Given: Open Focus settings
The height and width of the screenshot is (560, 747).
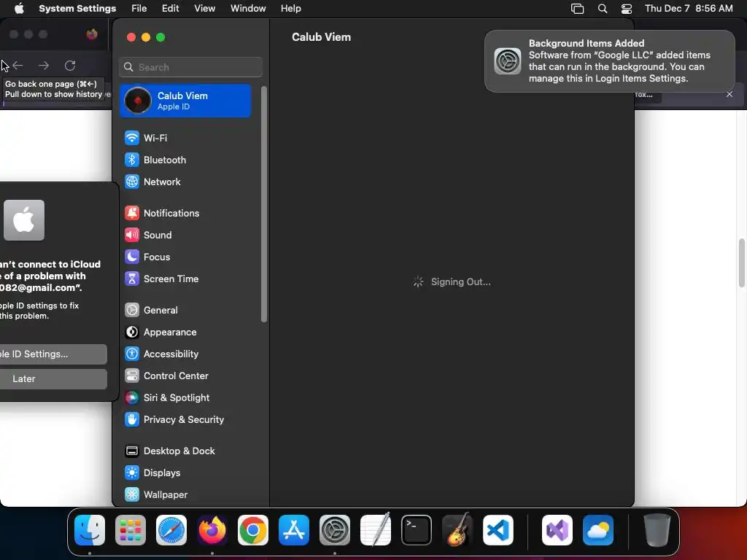Looking at the screenshot, I should (186, 257).
